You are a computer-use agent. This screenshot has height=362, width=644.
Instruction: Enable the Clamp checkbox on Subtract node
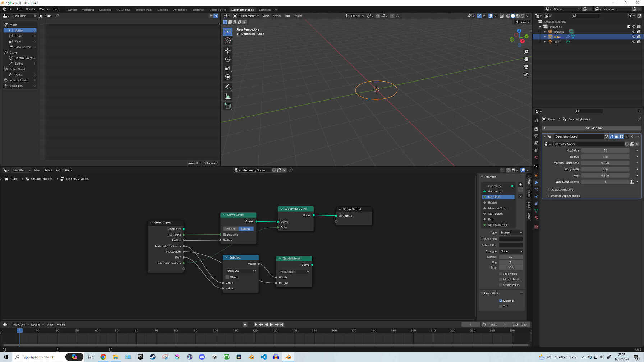point(227,277)
